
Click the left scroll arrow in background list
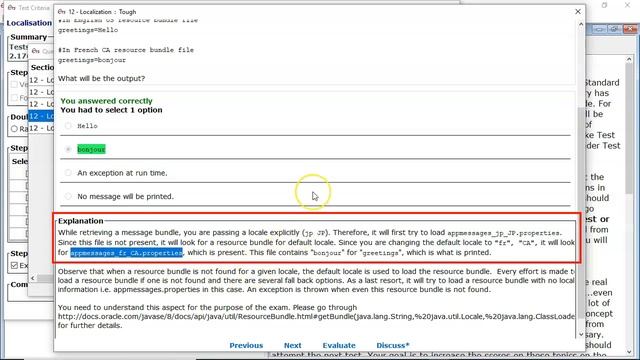point(33,278)
